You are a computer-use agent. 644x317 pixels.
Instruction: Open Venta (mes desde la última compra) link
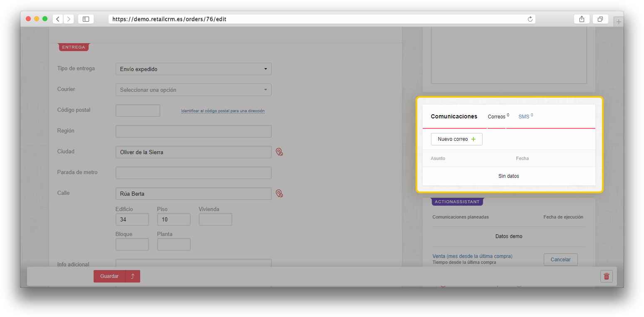point(473,256)
